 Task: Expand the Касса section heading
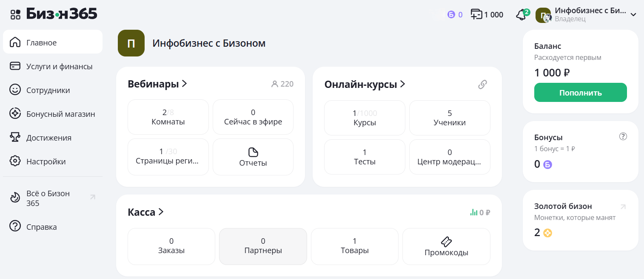(x=145, y=212)
